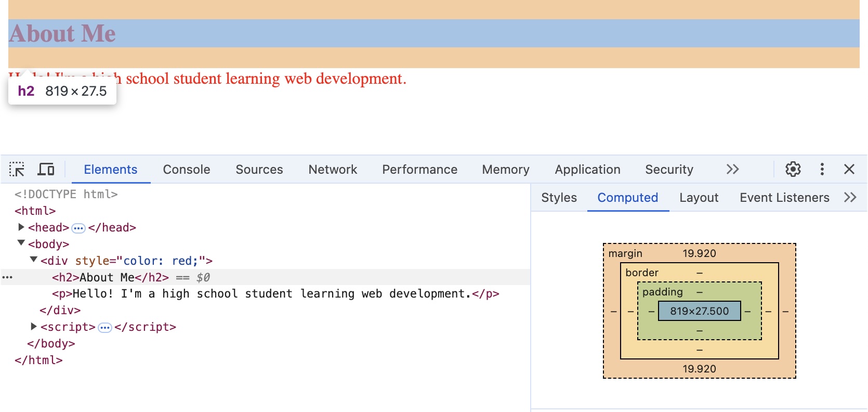Screen dimensions: 868x412
Task: Open the Network tab
Action: click(333, 170)
